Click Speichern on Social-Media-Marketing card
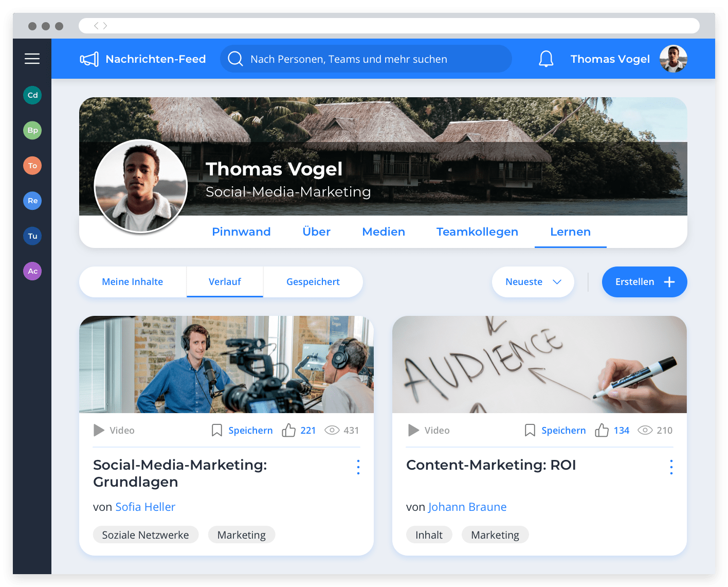Image resolution: width=728 pixels, height=587 pixels. pyautogui.click(x=250, y=431)
